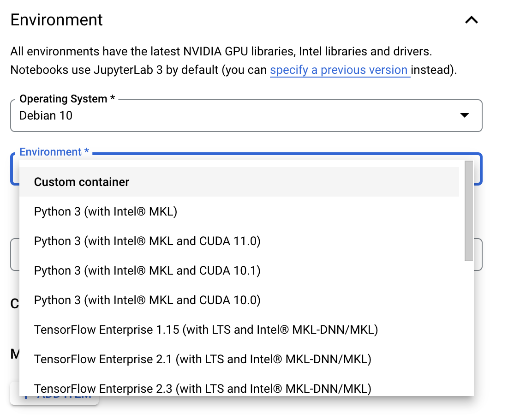
Task: Select TensorFlow Enterprise 1.15 option
Action: 239,330
